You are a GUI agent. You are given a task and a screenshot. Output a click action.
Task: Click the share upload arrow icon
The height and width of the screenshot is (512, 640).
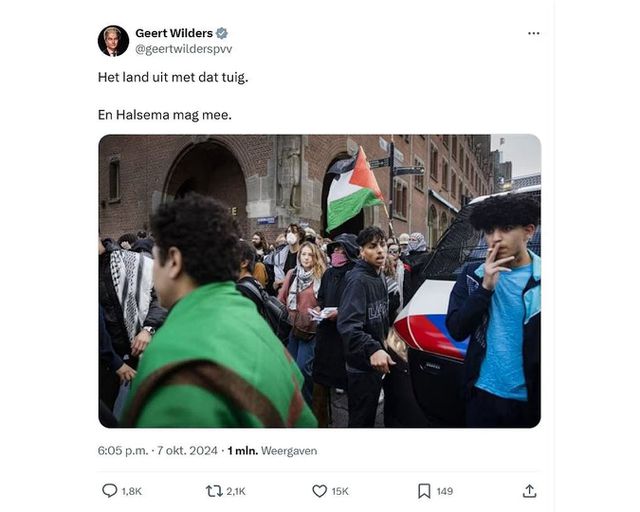point(529,491)
